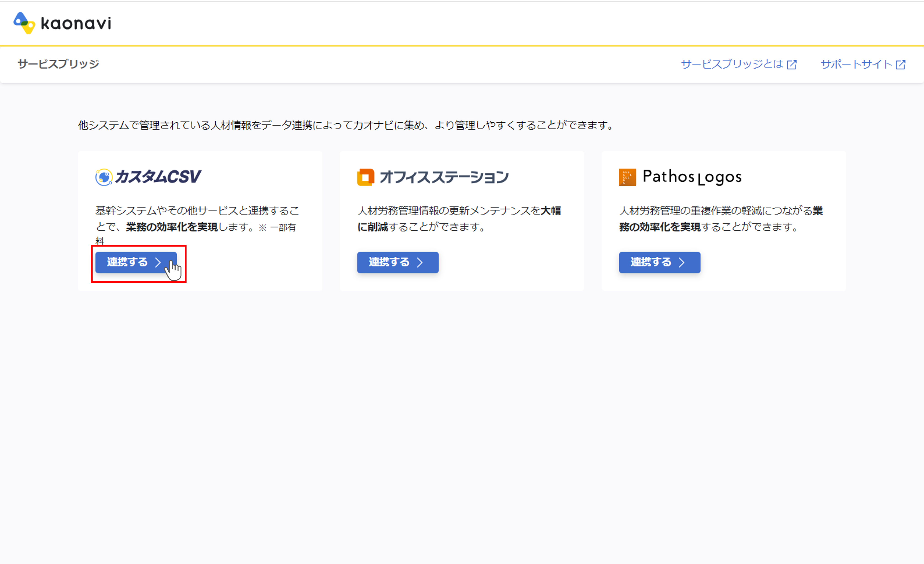Click the サービスブリッジ page heading
Viewport: 924px width, 564px height.
[59, 64]
